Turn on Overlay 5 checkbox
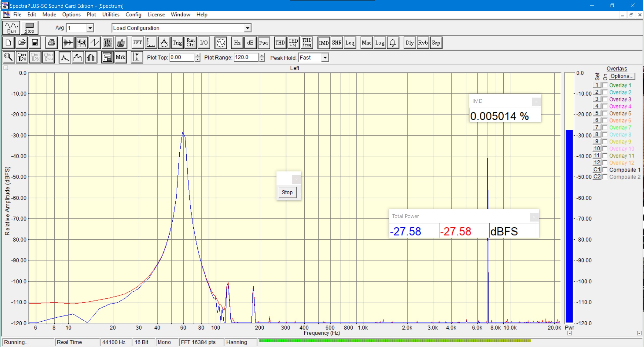This screenshot has height=347, width=644. tap(605, 113)
